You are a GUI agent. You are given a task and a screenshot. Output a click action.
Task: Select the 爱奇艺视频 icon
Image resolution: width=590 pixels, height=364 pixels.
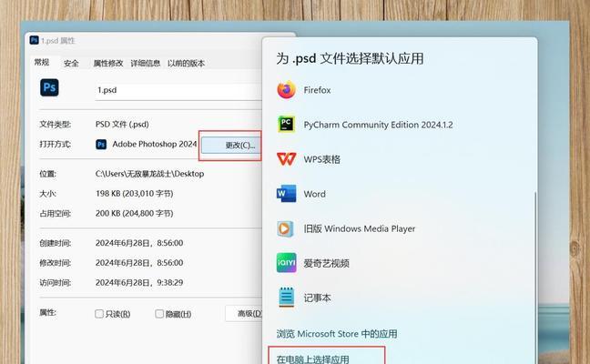pyautogui.click(x=286, y=263)
